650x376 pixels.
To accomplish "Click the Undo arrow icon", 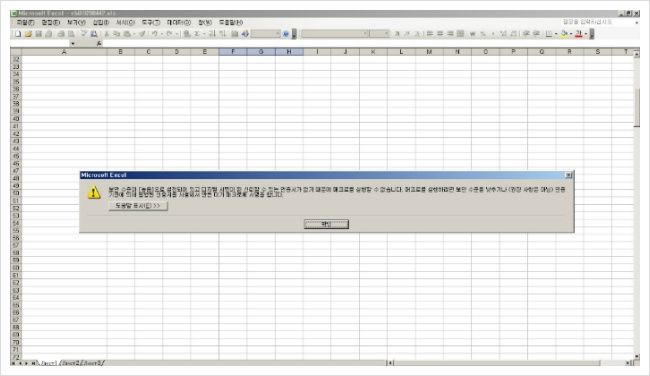I will [x=155, y=34].
